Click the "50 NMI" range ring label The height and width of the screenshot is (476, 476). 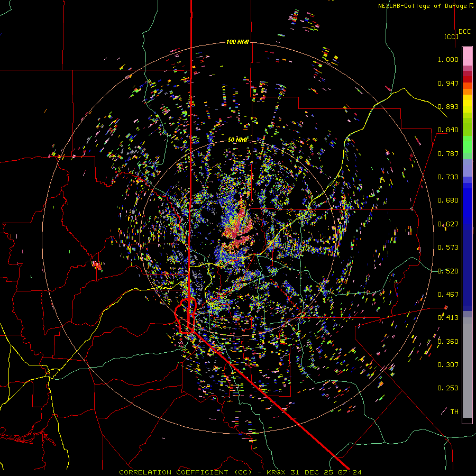(x=237, y=140)
